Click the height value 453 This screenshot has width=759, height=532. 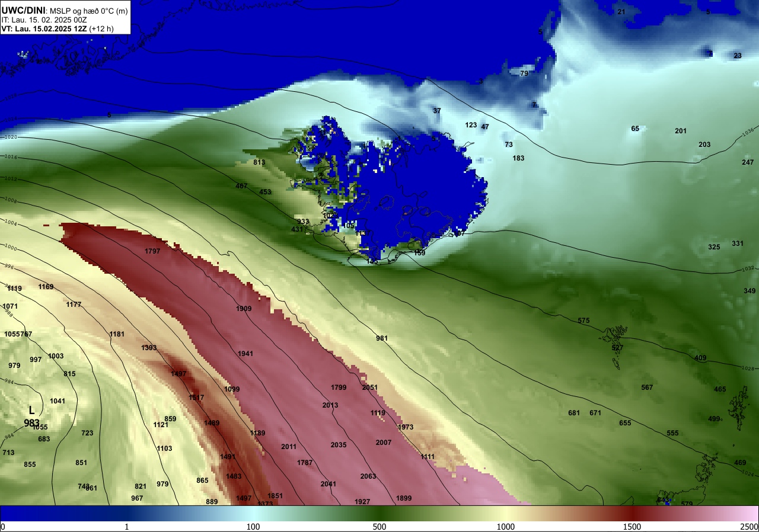265,192
